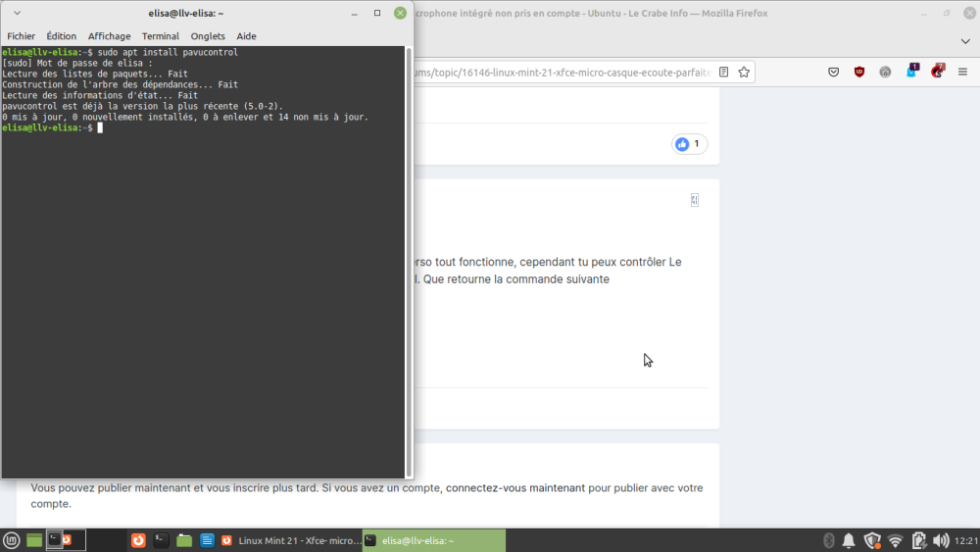Click the uBlock Origin extension icon
The image size is (980, 552).
(x=859, y=72)
